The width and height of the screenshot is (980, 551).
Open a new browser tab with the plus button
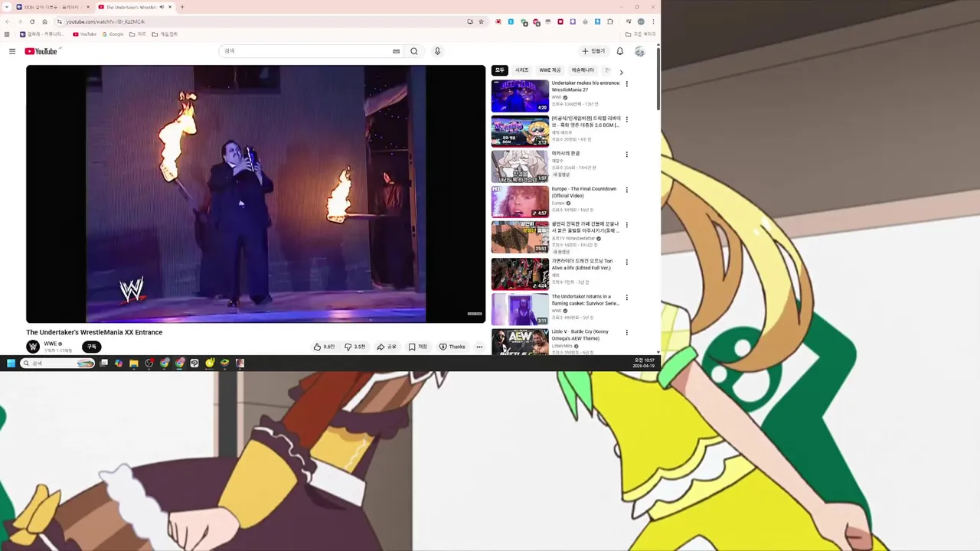182,7
